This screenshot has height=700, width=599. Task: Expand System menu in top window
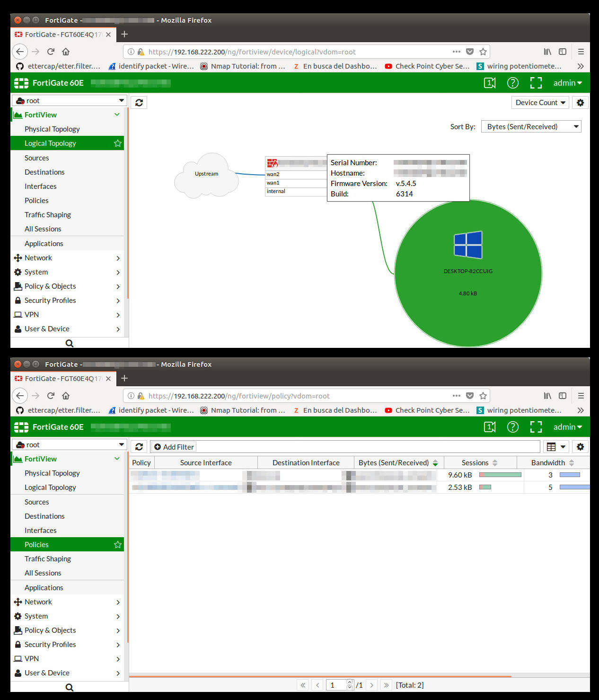(67, 272)
